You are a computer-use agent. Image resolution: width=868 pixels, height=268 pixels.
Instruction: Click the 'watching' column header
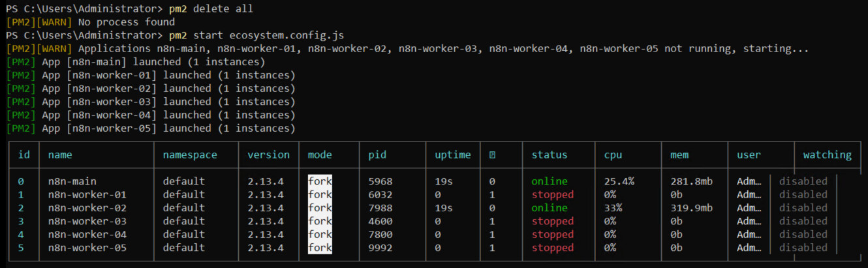[827, 155]
